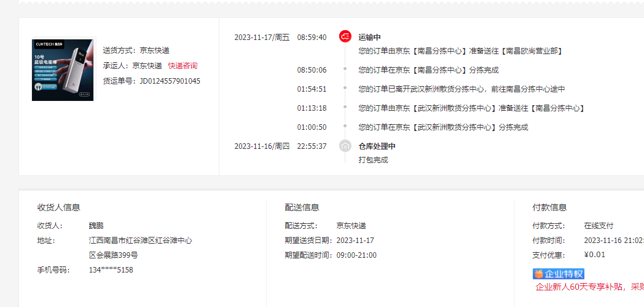Screen dimensions: 644x307
Task: Select entry 准备送往【南昌欧尚营业部】
Action: pyautogui.click(x=460, y=52)
